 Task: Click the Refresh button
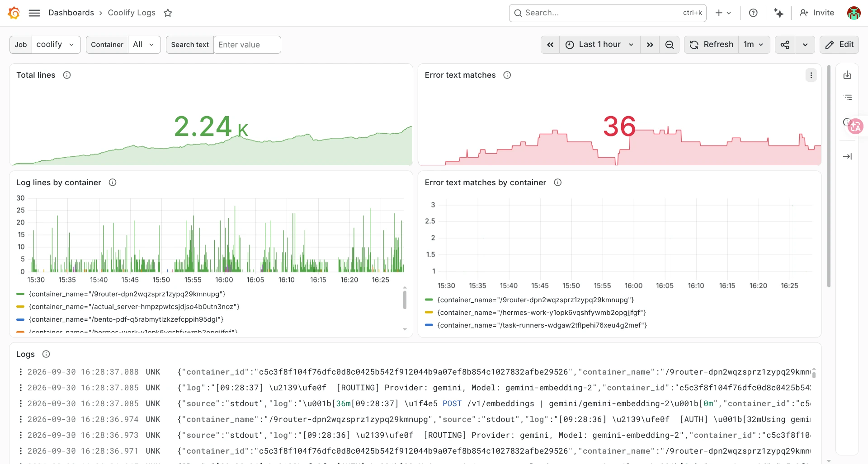click(x=712, y=45)
